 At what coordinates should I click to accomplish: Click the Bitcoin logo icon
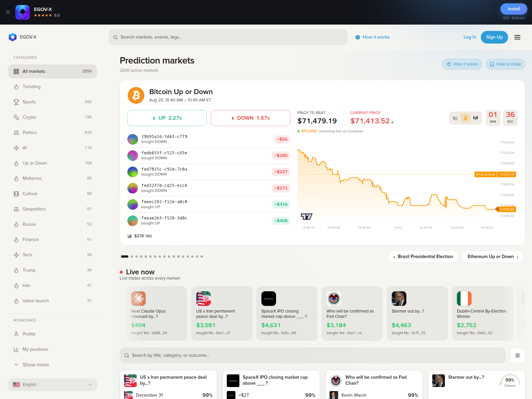point(136,96)
